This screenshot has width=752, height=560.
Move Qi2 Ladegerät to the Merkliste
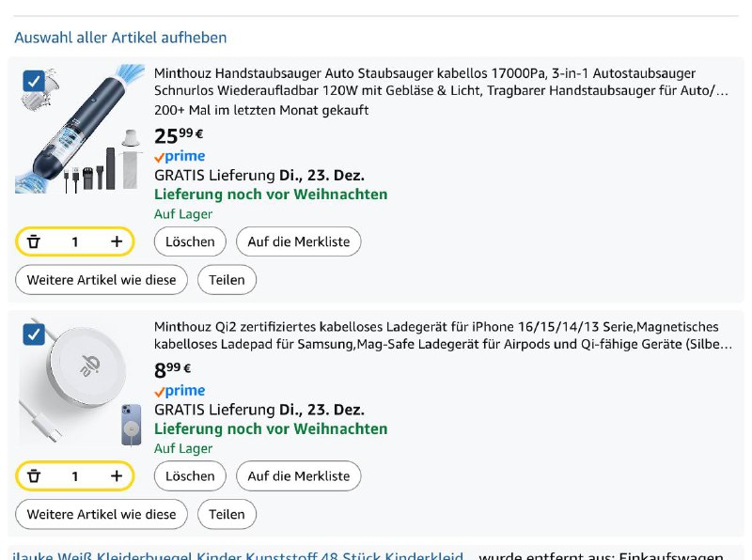point(298,476)
